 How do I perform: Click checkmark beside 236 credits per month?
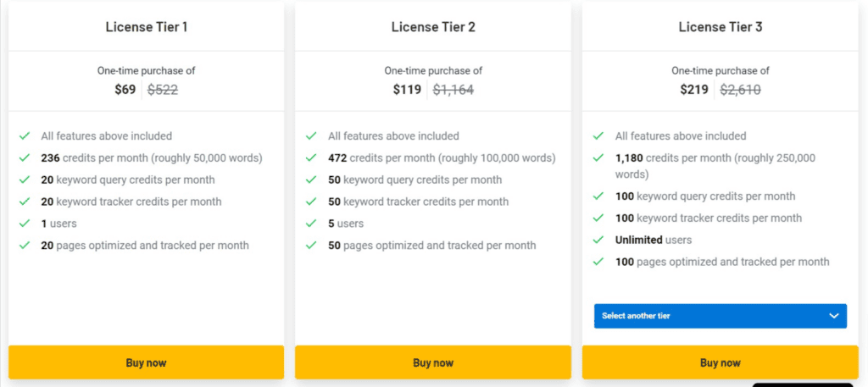click(25, 158)
